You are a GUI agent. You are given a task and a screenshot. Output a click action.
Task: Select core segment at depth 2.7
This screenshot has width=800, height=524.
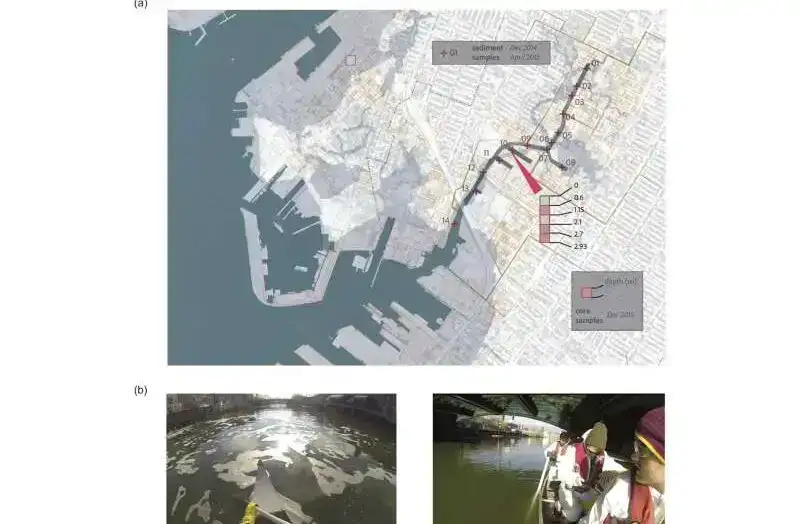point(545,238)
